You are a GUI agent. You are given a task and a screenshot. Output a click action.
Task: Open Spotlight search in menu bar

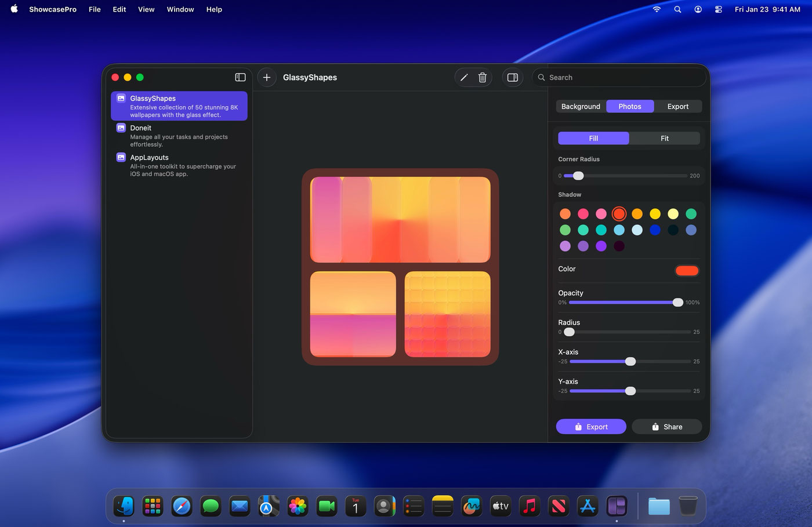click(x=677, y=9)
